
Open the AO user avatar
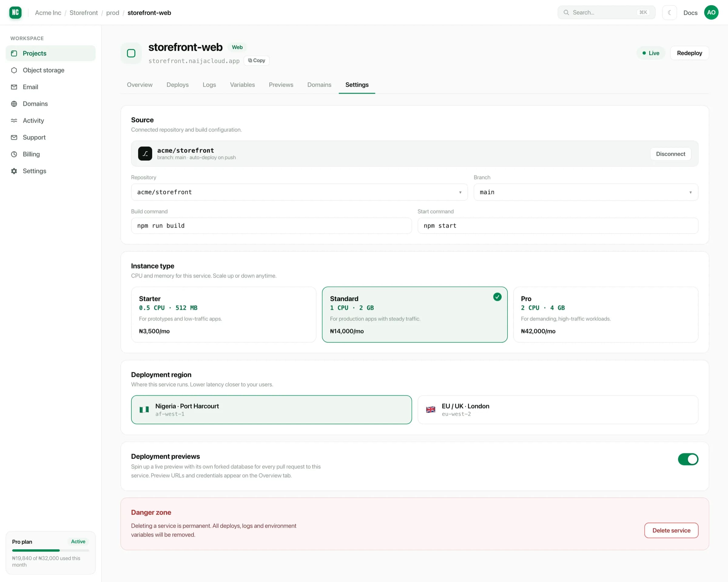click(711, 12)
